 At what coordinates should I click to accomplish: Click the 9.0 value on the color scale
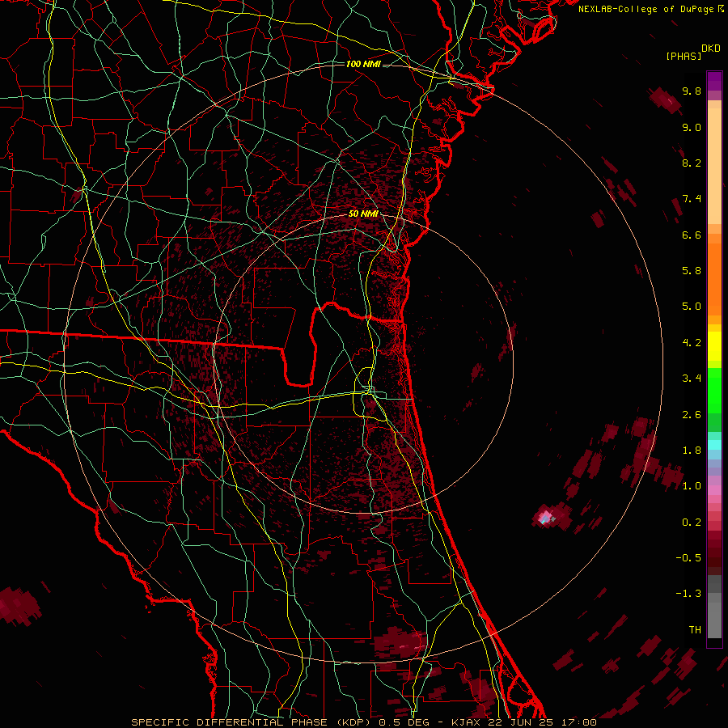(692, 127)
